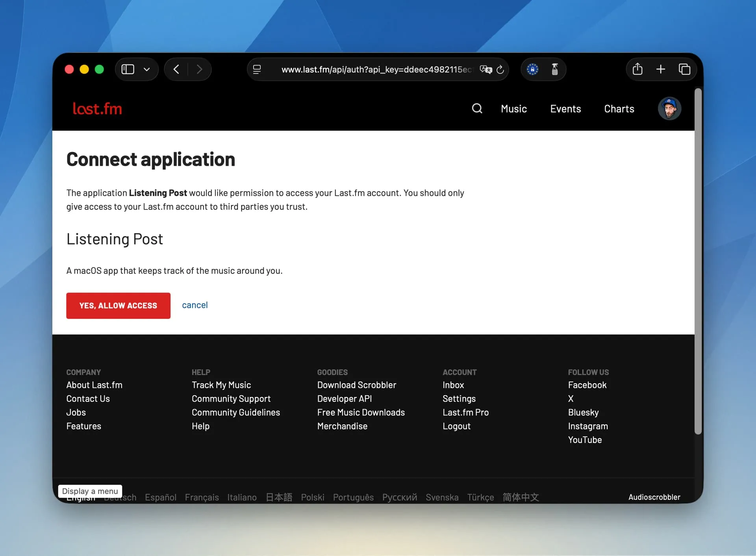Open the Share menu
The image size is (756, 556).
tap(637, 69)
